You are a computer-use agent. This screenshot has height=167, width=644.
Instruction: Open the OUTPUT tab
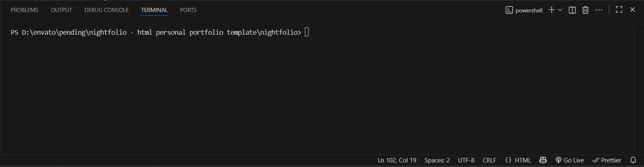(x=61, y=10)
